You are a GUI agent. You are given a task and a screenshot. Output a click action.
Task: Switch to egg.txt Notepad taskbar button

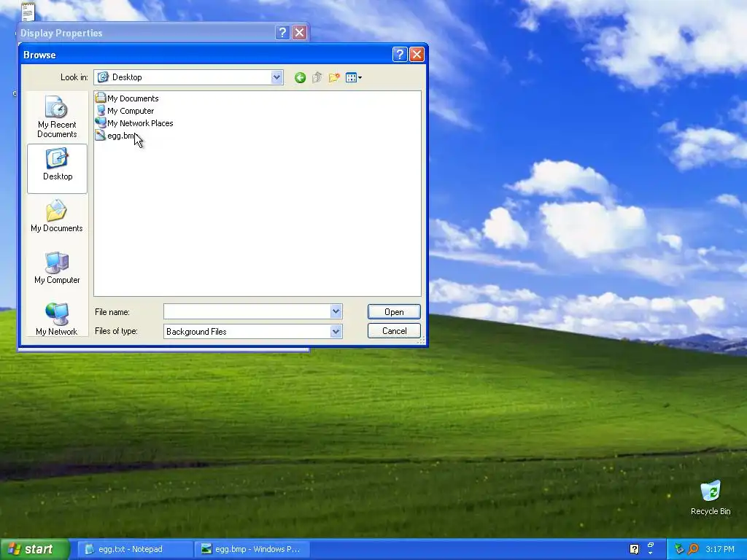[x=135, y=549]
